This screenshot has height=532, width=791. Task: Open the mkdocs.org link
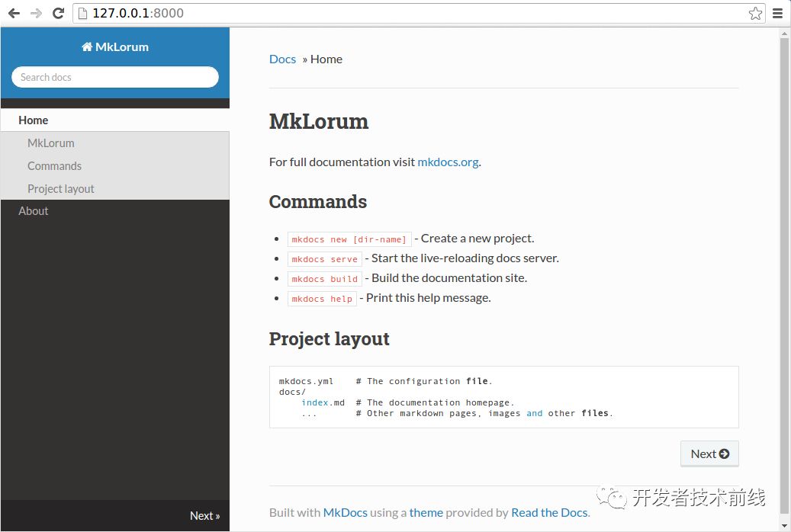coord(448,162)
